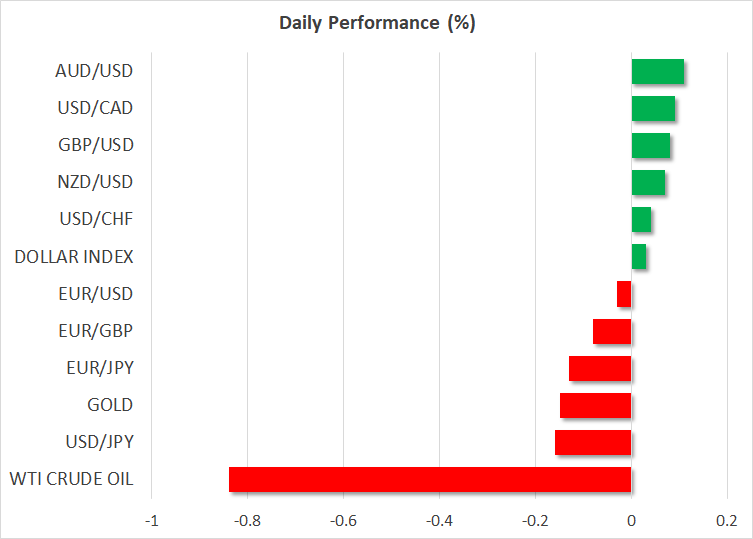The image size is (753, 539).
Task: Select the red USD/JPY bar
Action: coord(593,442)
